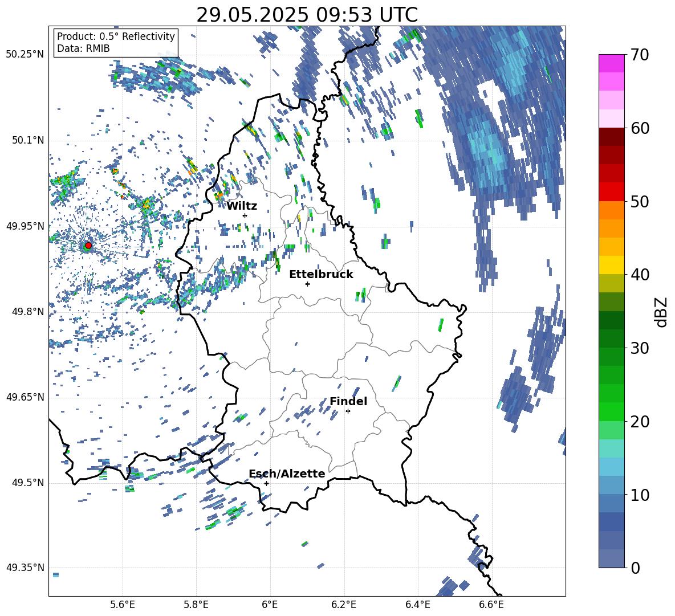Click the 6°E longitude label
Screen dimensions: 675x616
[270, 605]
